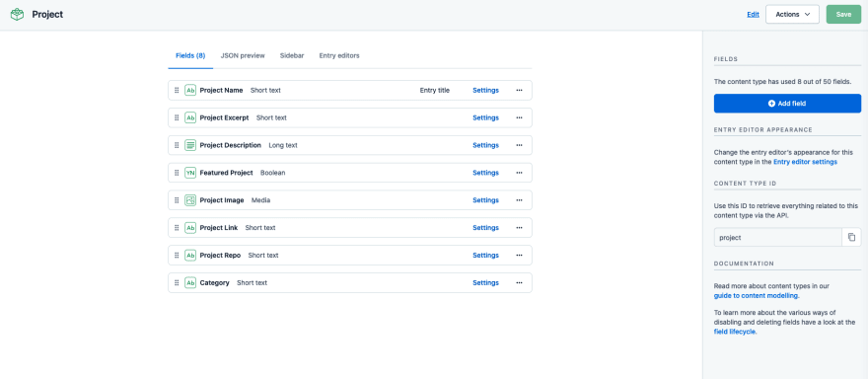This screenshot has width=868, height=379.
Task: Open Settings for Project Name
Action: click(x=485, y=91)
